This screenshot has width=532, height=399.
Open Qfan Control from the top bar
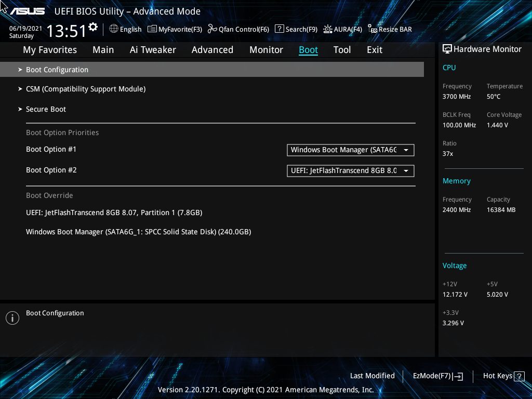(238, 29)
